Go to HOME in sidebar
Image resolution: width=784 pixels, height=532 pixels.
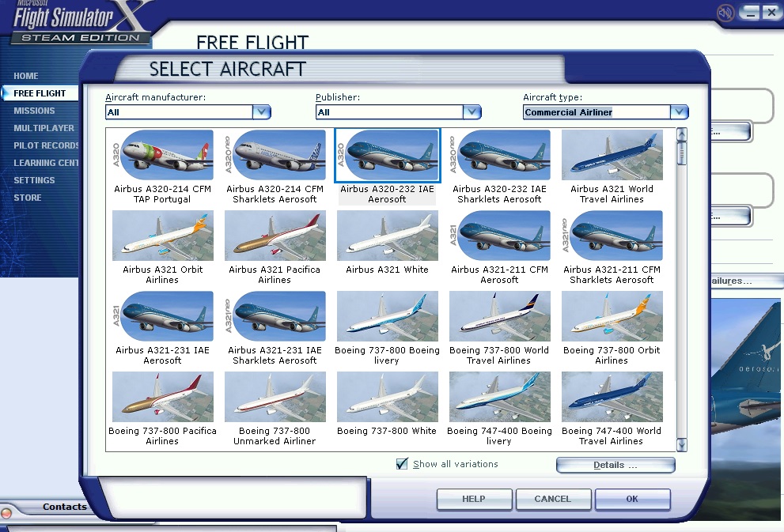[26, 76]
